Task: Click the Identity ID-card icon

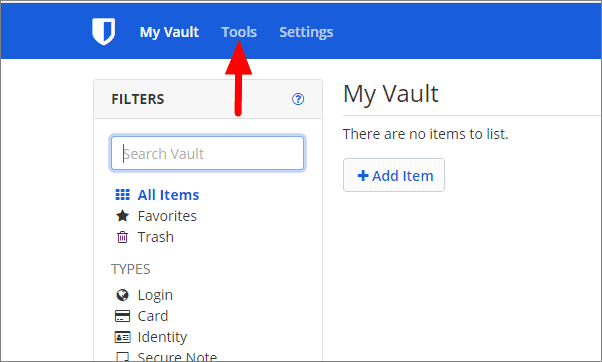Action: pos(122,337)
